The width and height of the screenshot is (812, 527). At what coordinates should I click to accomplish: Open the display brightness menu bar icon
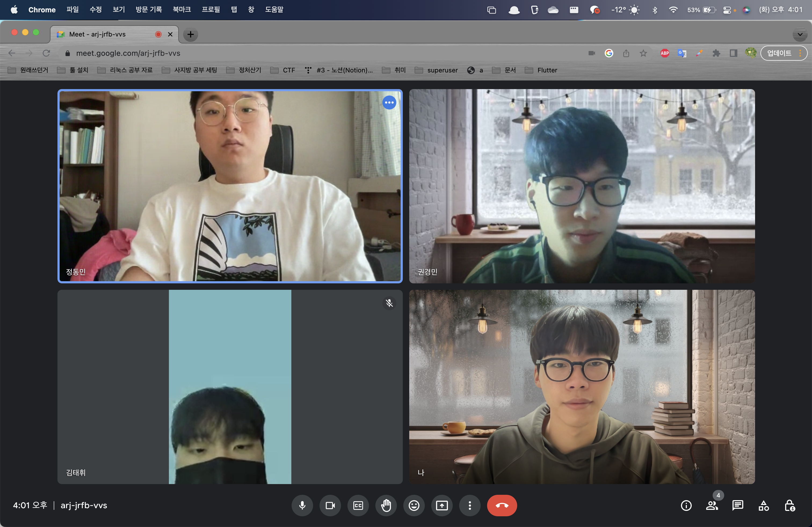tap(635, 10)
